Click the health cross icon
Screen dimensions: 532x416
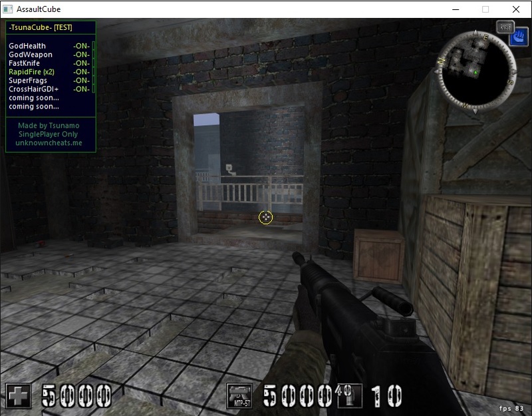point(19,395)
